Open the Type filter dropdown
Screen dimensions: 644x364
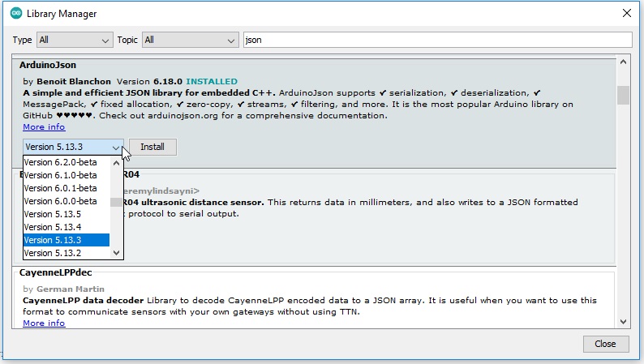(75, 40)
